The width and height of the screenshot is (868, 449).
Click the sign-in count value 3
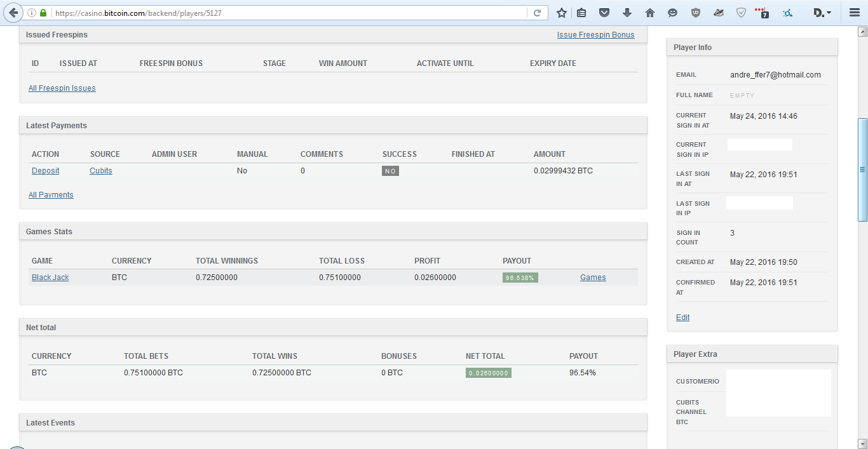(732, 233)
